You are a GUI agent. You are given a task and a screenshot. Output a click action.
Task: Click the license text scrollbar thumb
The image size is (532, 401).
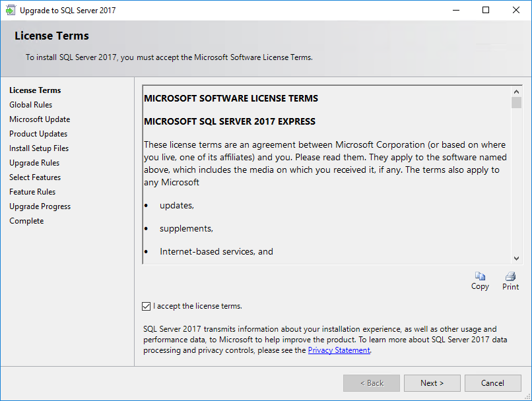tap(516, 102)
